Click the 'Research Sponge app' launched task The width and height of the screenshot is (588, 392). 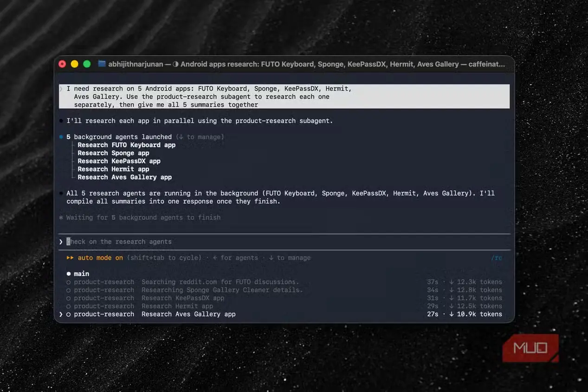[113, 153]
